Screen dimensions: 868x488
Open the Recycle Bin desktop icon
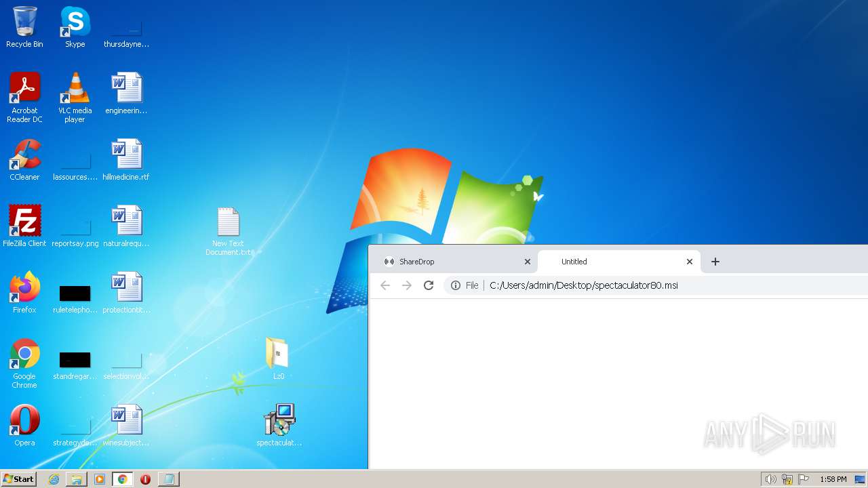click(24, 27)
